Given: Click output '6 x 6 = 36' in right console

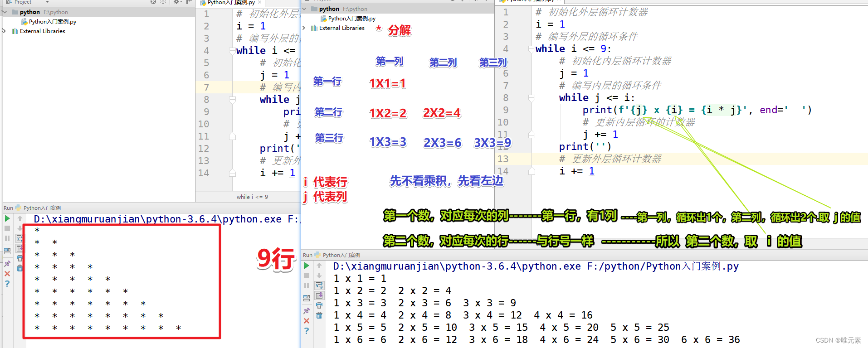Looking at the screenshot, I should [711, 339].
